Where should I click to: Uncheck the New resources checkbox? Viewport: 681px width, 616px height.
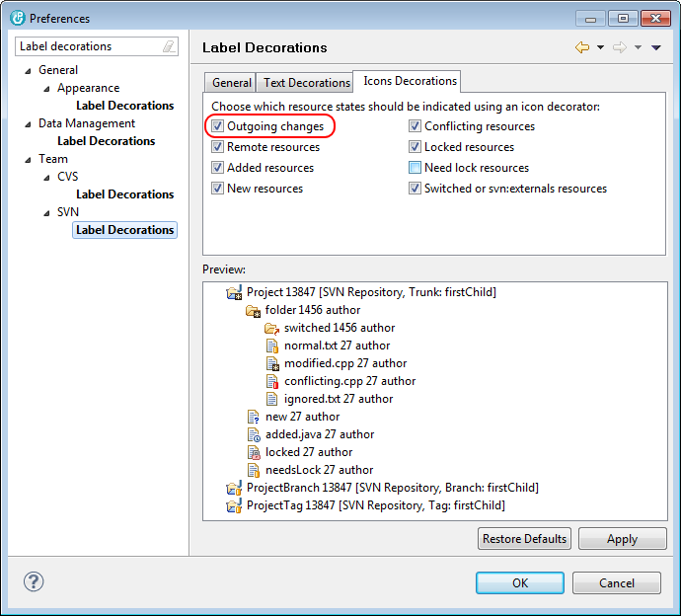coord(217,189)
